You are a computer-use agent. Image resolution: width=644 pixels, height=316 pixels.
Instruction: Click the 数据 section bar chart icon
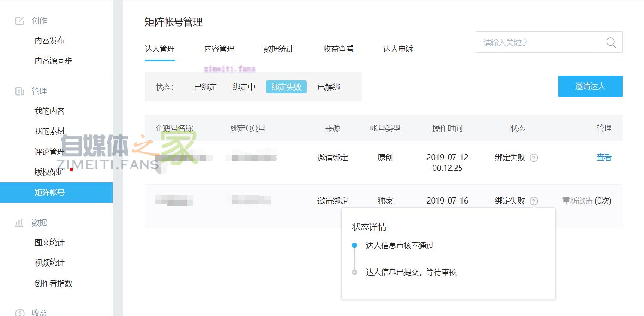tap(20, 223)
